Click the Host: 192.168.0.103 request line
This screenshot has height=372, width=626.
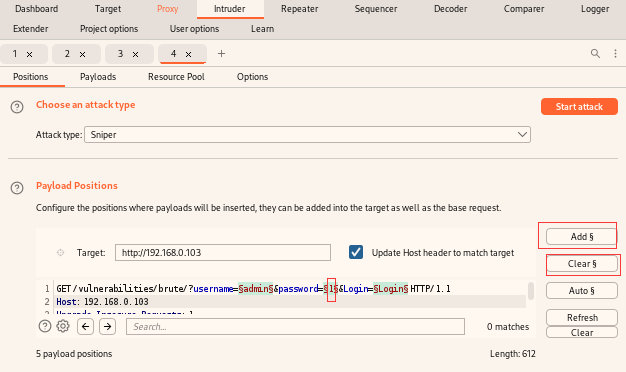pos(103,302)
